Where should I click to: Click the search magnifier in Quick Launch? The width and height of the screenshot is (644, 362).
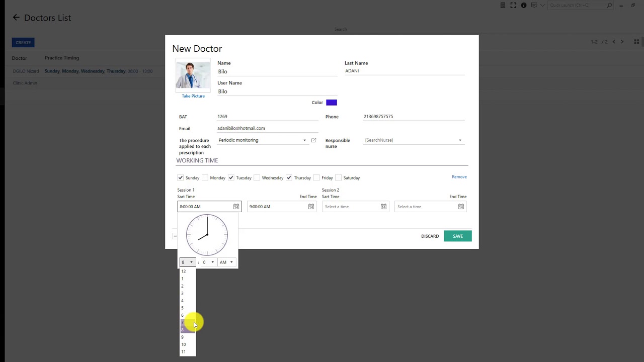609,5
